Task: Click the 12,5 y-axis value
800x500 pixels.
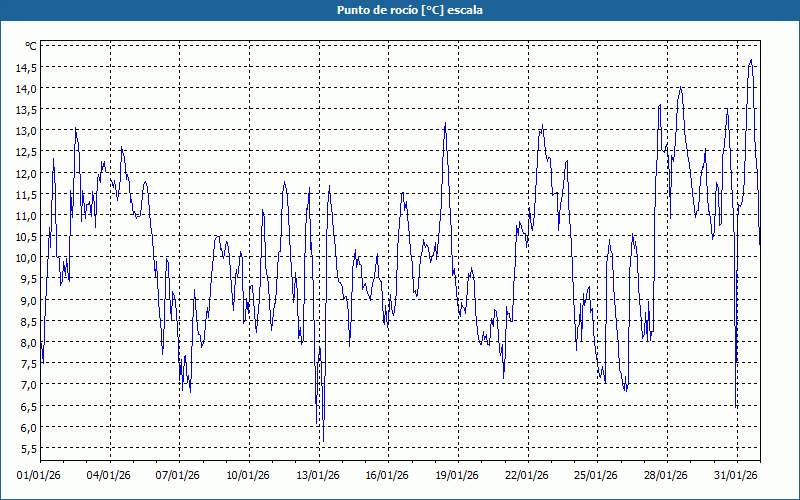Action: 26,152
